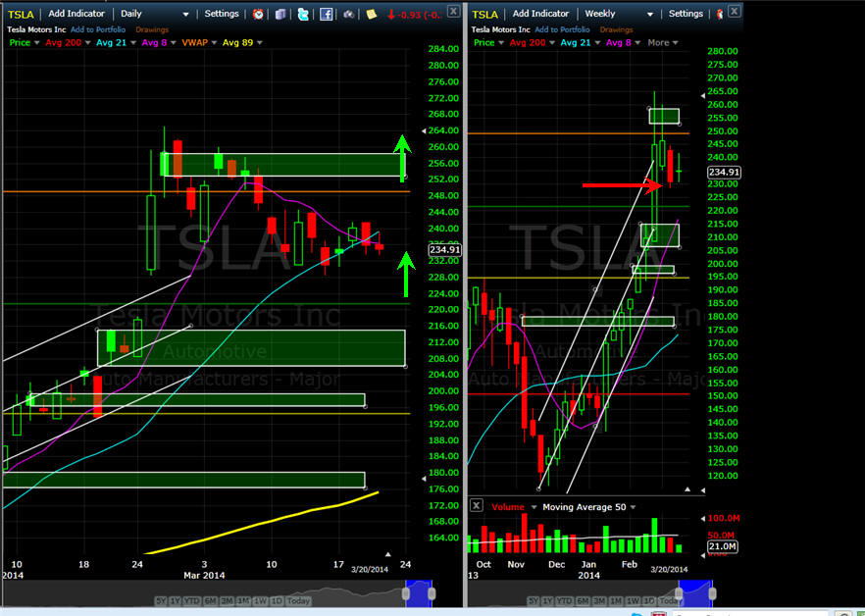
Task: Close the volume panel with its X icon
Action: (x=476, y=505)
